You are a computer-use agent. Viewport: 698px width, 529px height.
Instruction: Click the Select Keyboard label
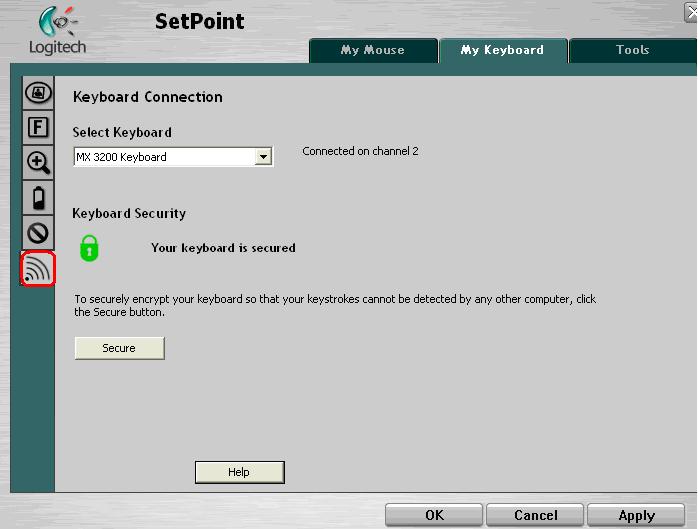point(122,133)
